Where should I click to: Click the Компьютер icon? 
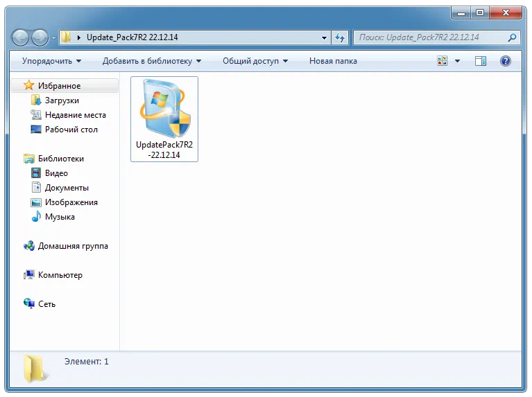(29, 274)
